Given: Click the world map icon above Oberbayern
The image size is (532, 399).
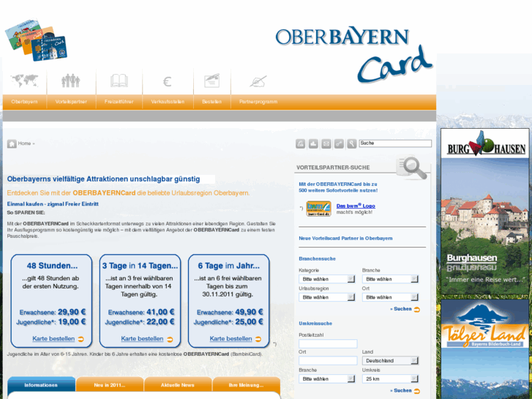Looking at the screenshot, I should pyautogui.click(x=24, y=81).
